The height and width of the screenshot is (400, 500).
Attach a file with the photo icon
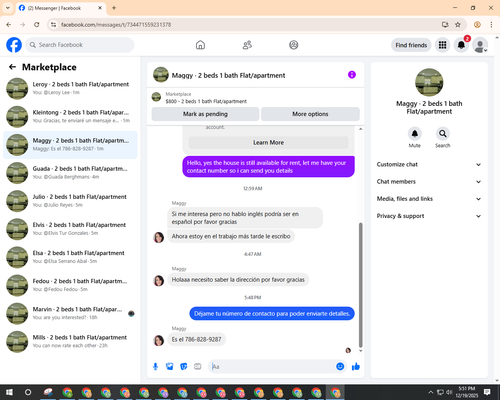pyautogui.click(x=170, y=367)
